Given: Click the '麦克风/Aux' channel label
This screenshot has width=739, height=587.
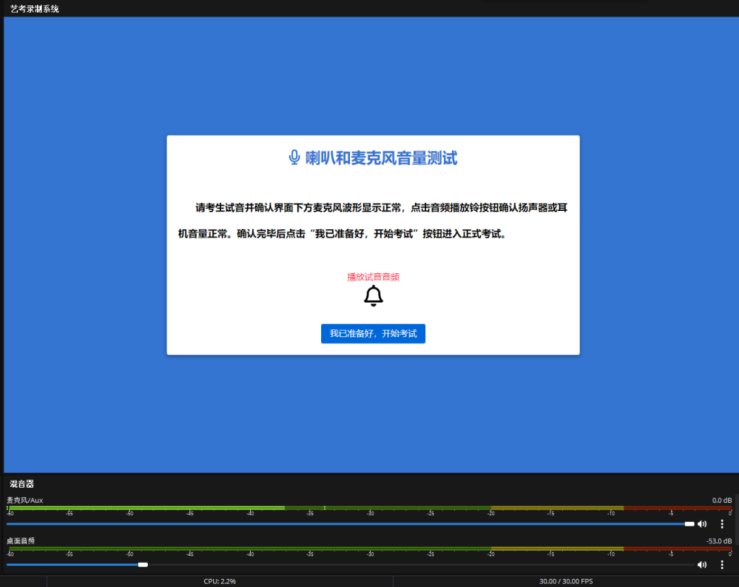Looking at the screenshot, I should pyautogui.click(x=25, y=500).
